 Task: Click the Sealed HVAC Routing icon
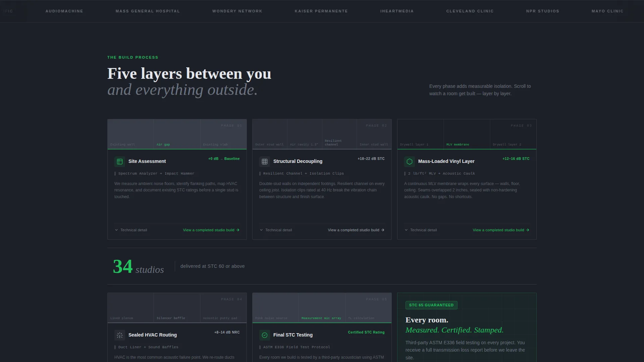tap(120, 335)
